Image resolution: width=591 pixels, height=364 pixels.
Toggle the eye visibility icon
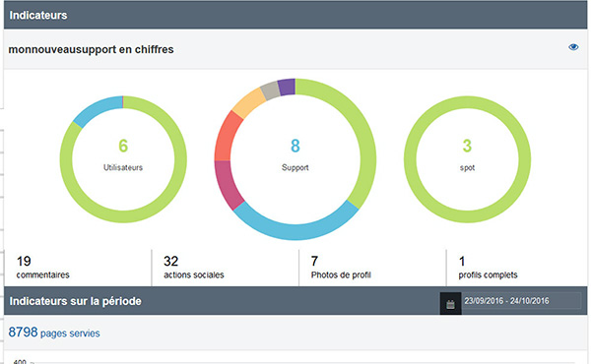click(x=573, y=47)
